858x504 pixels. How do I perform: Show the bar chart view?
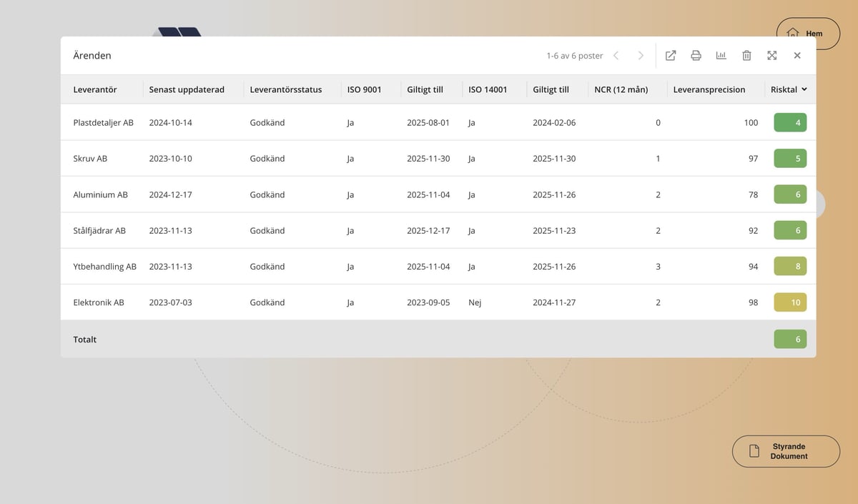[x=721, y=56]
